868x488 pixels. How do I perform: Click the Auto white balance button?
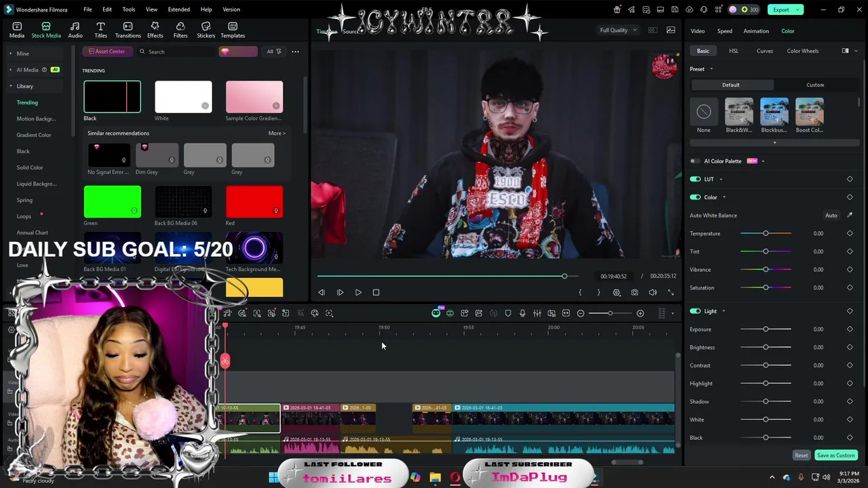pos(831,216)
